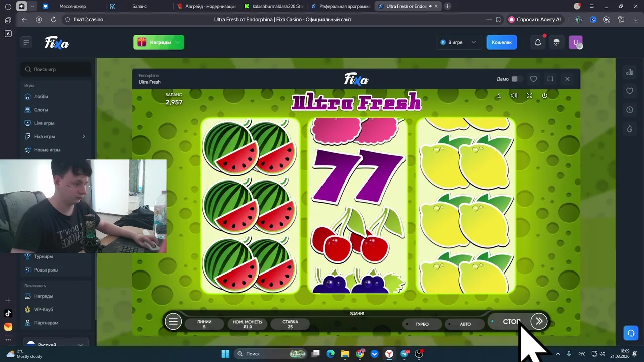Viewport: 644px width, 362px height.
Task: Open Слоты in sidebar
Action: coord(55,110)
